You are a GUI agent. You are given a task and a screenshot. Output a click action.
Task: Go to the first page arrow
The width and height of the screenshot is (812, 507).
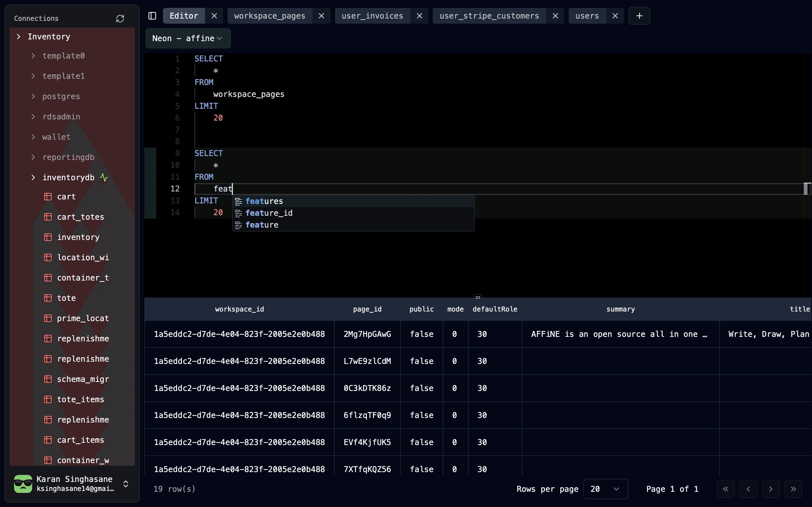pos(725,489)
